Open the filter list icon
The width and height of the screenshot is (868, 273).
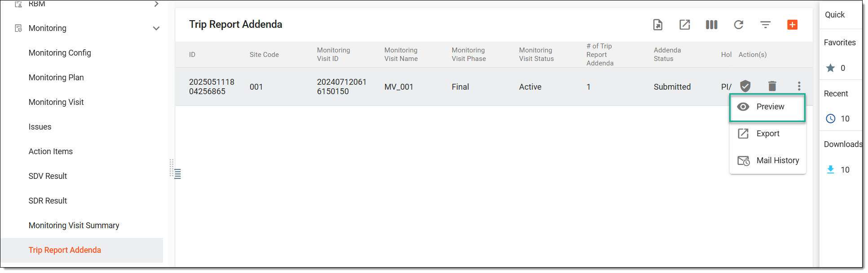[x=766, y=25]
